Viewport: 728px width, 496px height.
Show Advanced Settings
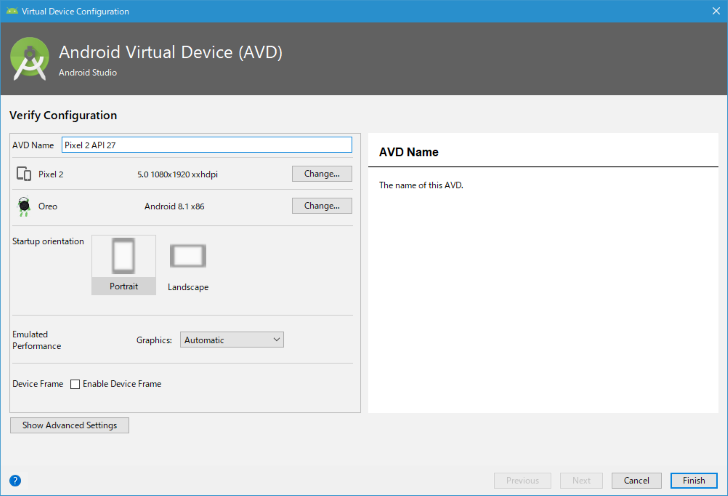coord(70,425)
